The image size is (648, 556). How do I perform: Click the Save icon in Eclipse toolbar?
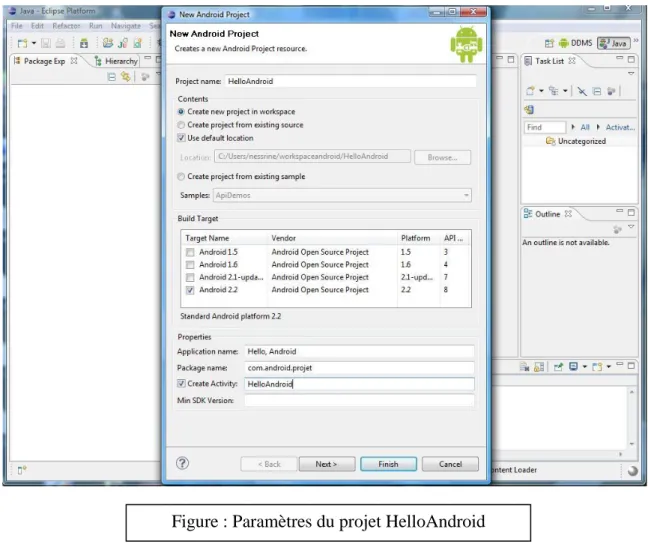pyautogui.click(x=46, y=43)
